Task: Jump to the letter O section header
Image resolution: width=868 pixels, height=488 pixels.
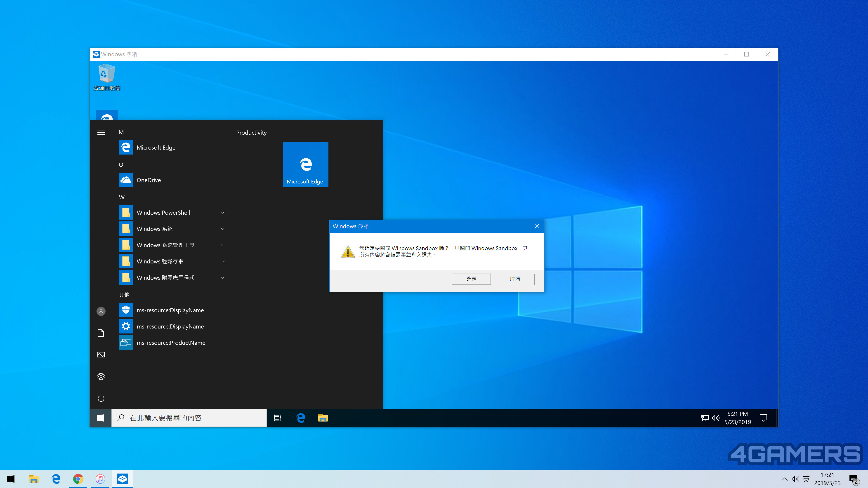Action: point(121,165)
